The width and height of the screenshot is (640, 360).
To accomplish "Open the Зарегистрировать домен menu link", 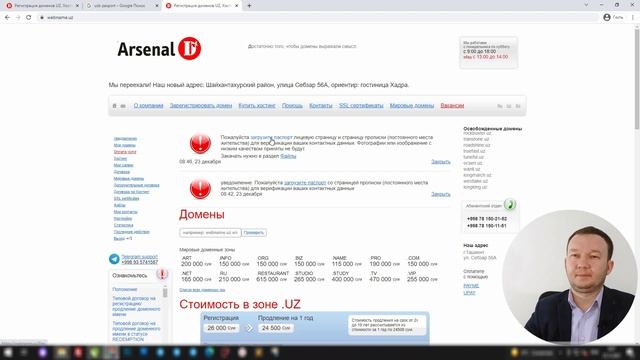I will (x=201, y=106).
